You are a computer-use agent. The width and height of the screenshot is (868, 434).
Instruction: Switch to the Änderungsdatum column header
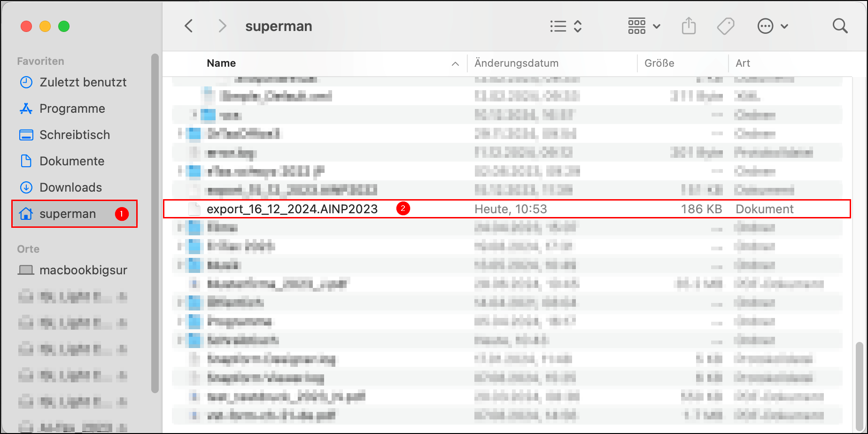pyautogui.click(x=516, y=63)
